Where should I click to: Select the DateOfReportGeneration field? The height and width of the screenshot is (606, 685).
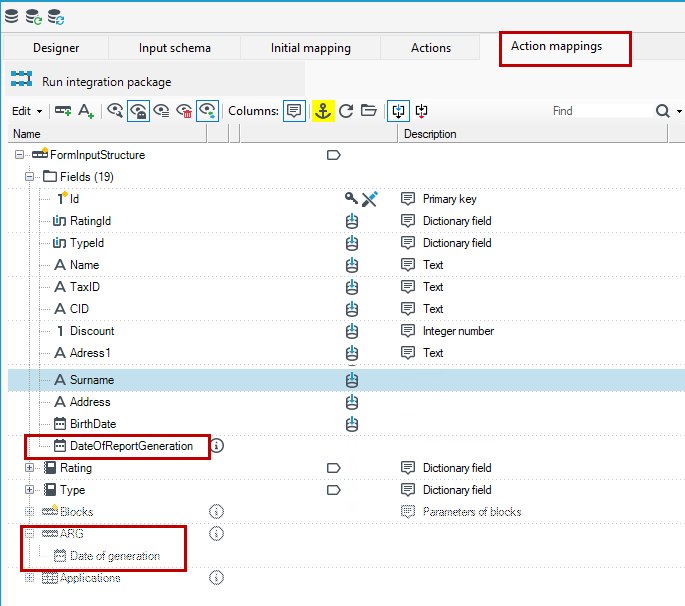[x=131, y=446]
